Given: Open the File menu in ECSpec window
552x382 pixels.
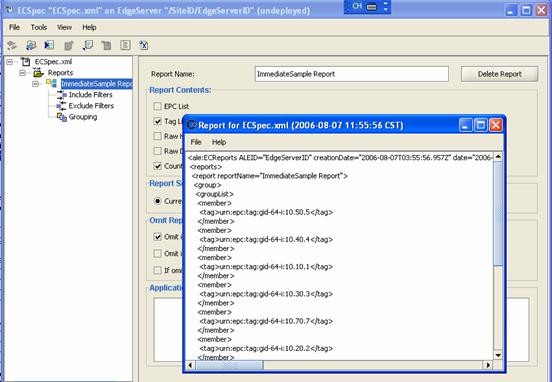Looking at the screenshot, I should pos(14,27).
